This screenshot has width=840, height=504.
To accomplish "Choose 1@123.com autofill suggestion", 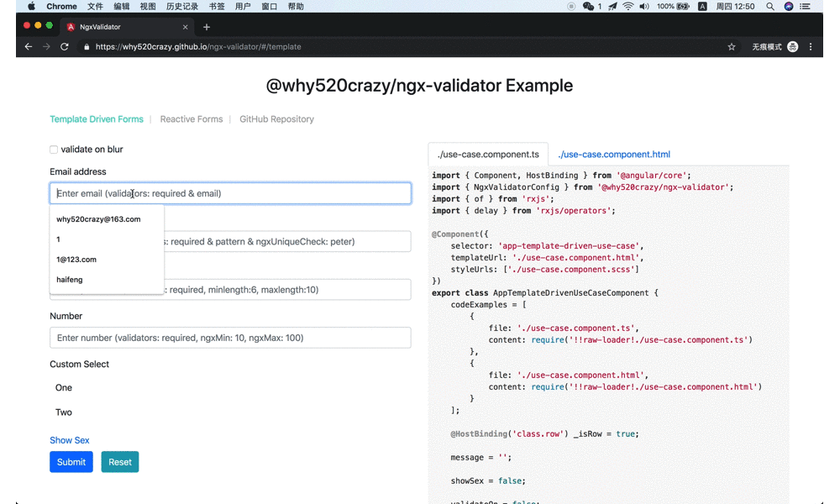I will [x=107, y=260].
